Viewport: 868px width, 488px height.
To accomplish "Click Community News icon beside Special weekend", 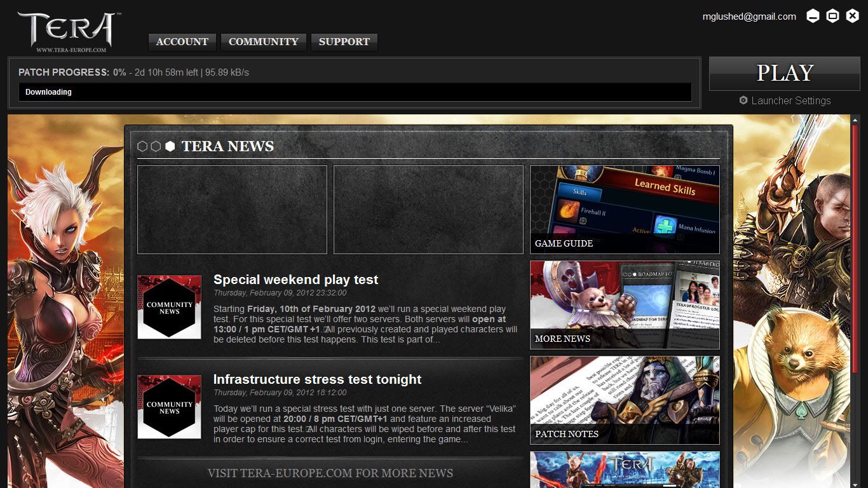I will (x=169, y=307).
